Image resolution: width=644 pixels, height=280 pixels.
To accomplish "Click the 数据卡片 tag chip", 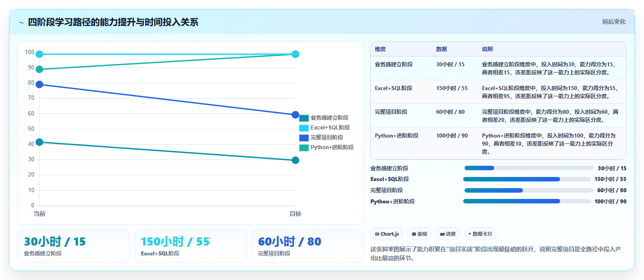I will pyautogui.click(x=480, y=234).
